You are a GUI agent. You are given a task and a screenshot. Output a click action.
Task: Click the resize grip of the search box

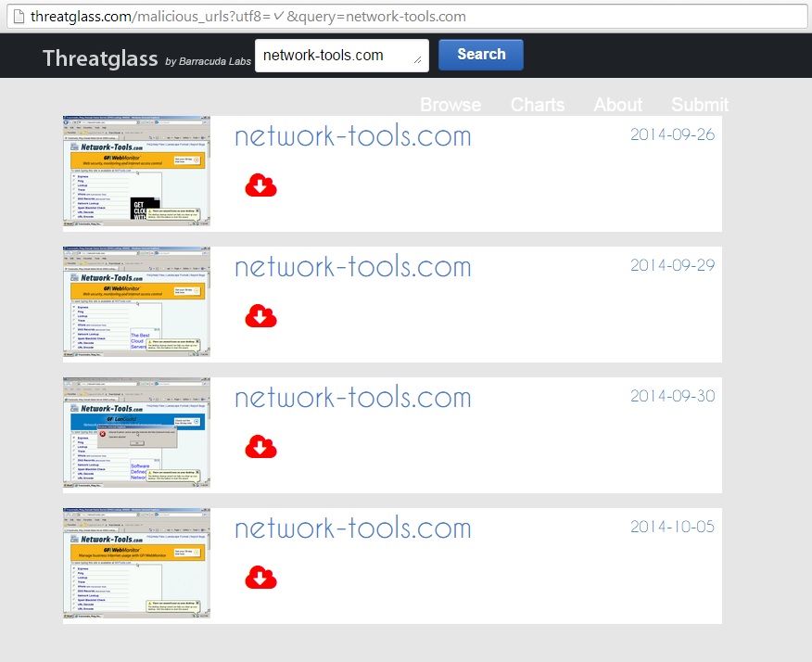coord(417,60)
